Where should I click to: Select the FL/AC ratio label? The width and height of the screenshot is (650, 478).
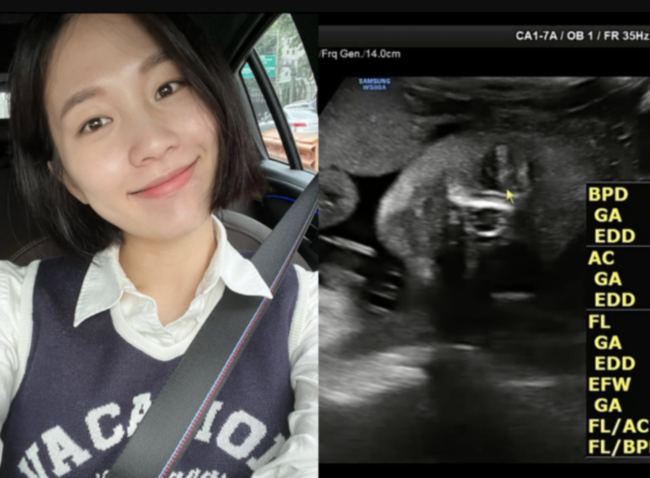[x=618, y=426]
